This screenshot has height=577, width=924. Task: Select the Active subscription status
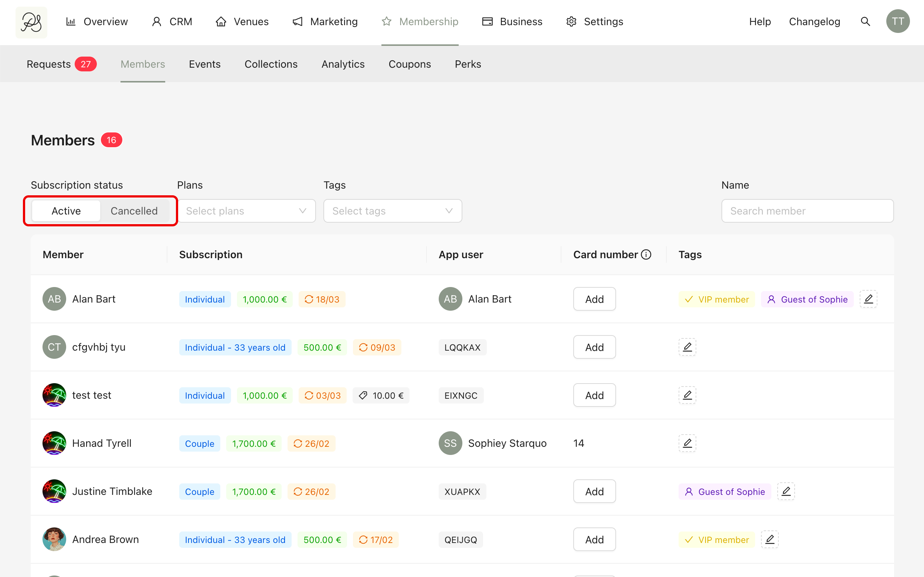tap(66, 211)
